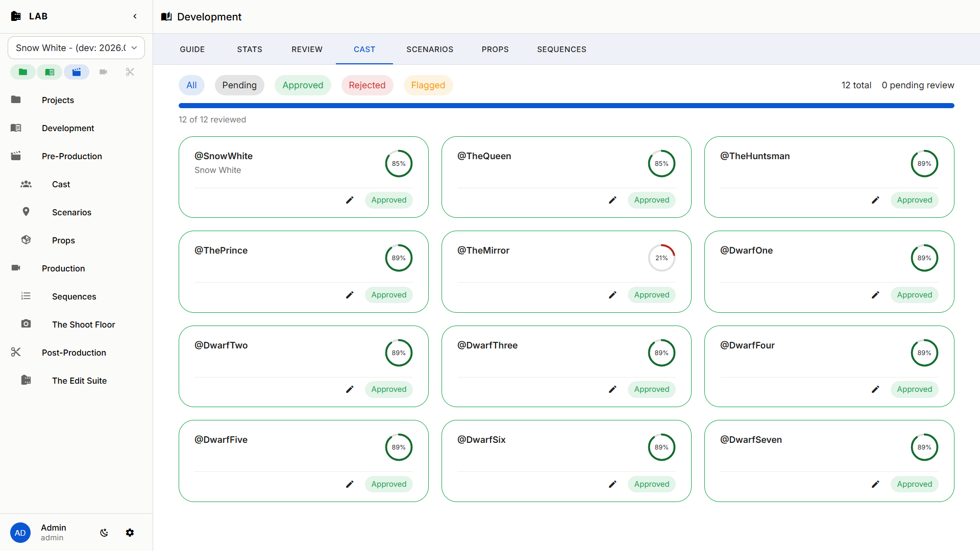Click Approved status on @DwarfFour card
This screenshot has height=551, width=980.
[x=915, y=389]
